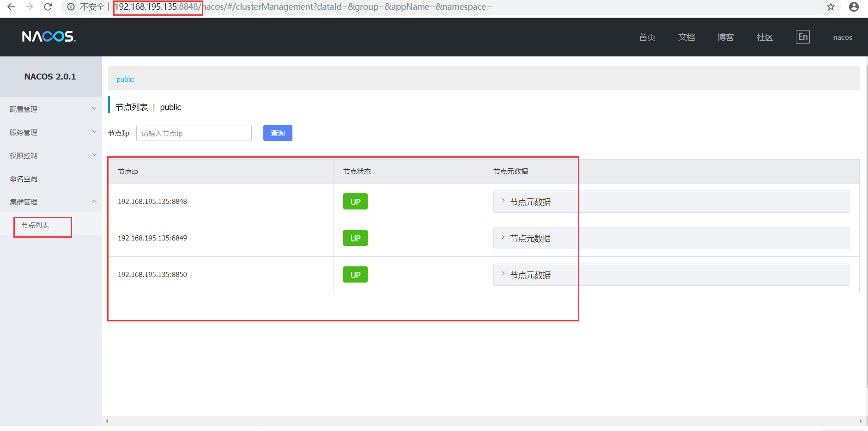Screen dimensions: 868x431
Task: Reload the page with refresh icon
Action: pos(48,7)
